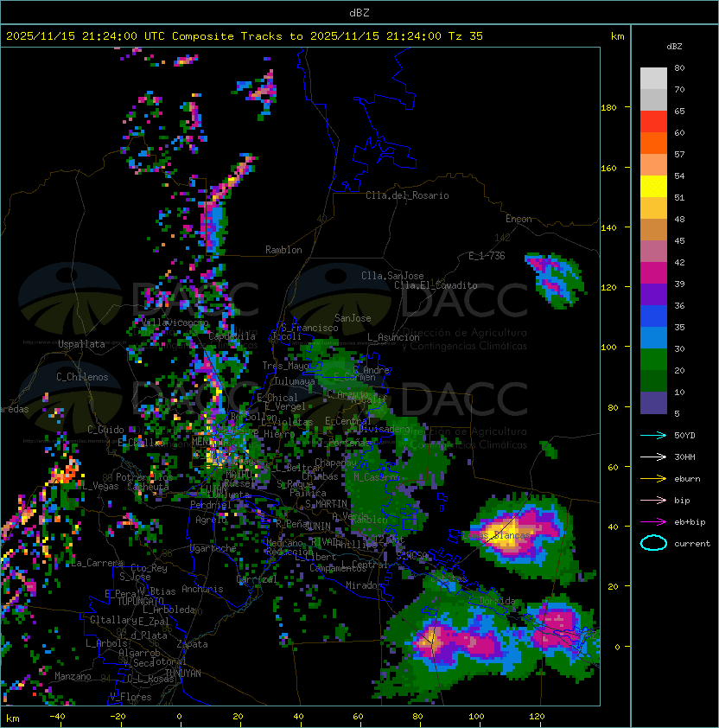Click the '57' value in dBZ legend

coord(679,154)
